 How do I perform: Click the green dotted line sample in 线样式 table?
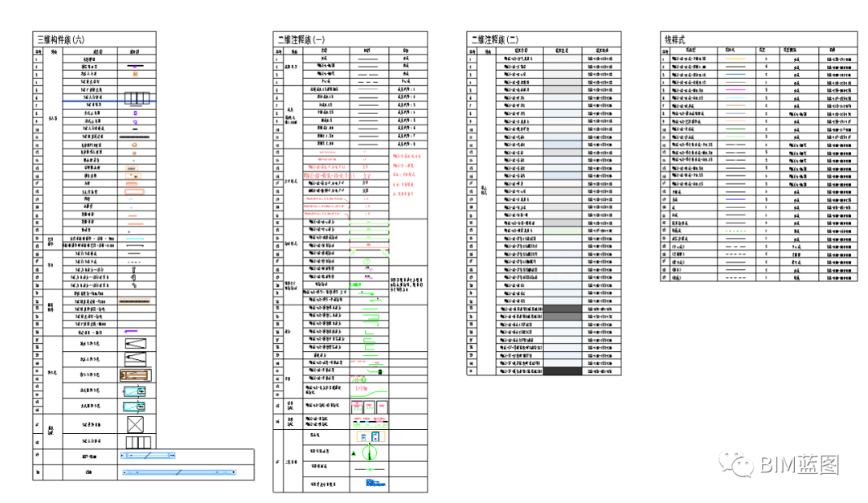click(x=735, y=231)
